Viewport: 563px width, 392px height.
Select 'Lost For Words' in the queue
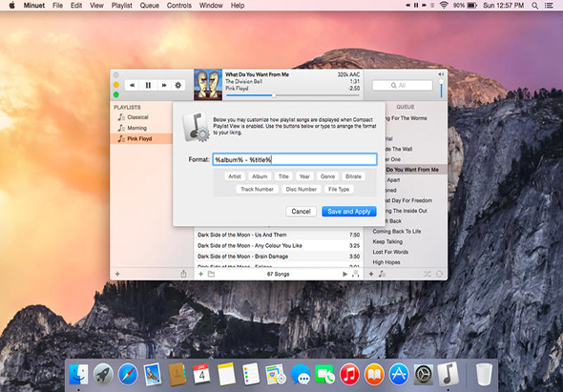(406, 252)
